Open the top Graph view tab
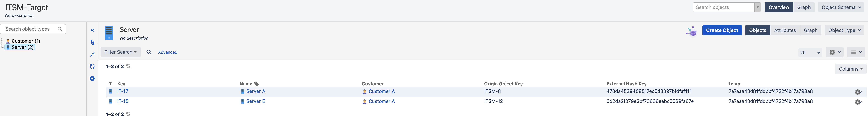 (804, 7)
